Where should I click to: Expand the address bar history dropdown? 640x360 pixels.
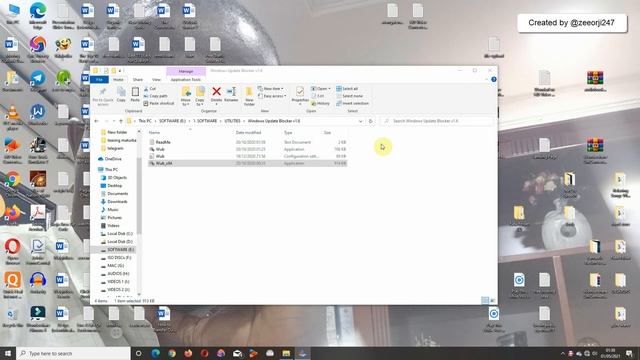(x=360, y=121)
